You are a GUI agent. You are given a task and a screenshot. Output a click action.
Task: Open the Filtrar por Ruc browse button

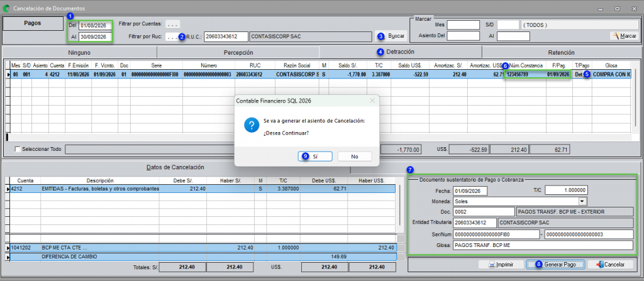click(x=172, y=36)
